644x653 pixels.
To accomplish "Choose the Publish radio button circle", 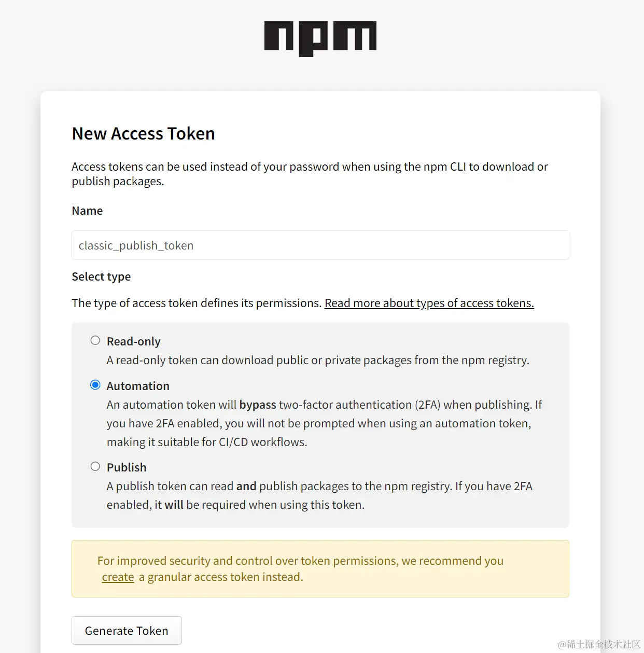I will pyautogui.click(x=95, y=466).
